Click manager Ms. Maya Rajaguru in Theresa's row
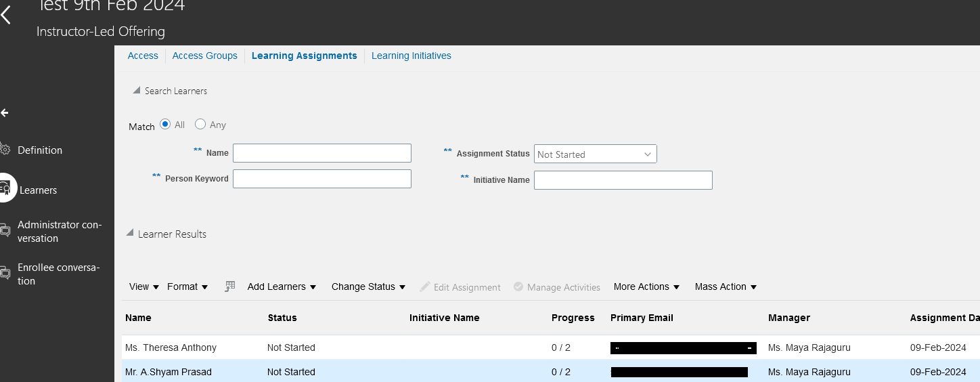 click(x=809, y=347)
